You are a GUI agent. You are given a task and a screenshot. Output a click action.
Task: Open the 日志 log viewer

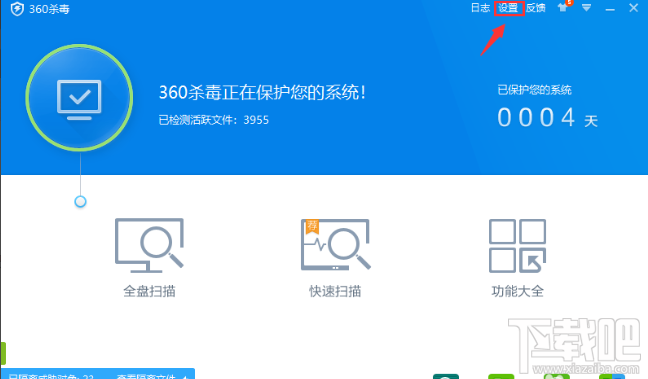click(x=480, y=8)
